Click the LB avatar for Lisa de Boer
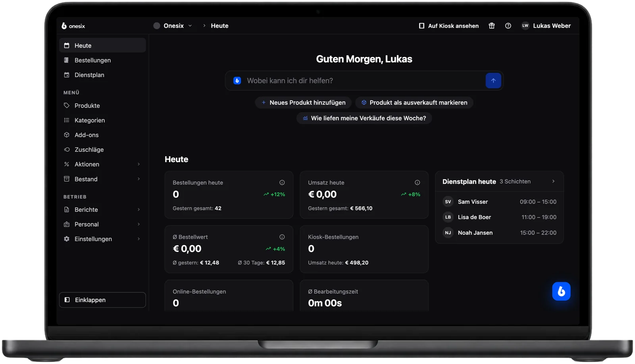This screenshot has width=635, height=364. tap(448, 217)
